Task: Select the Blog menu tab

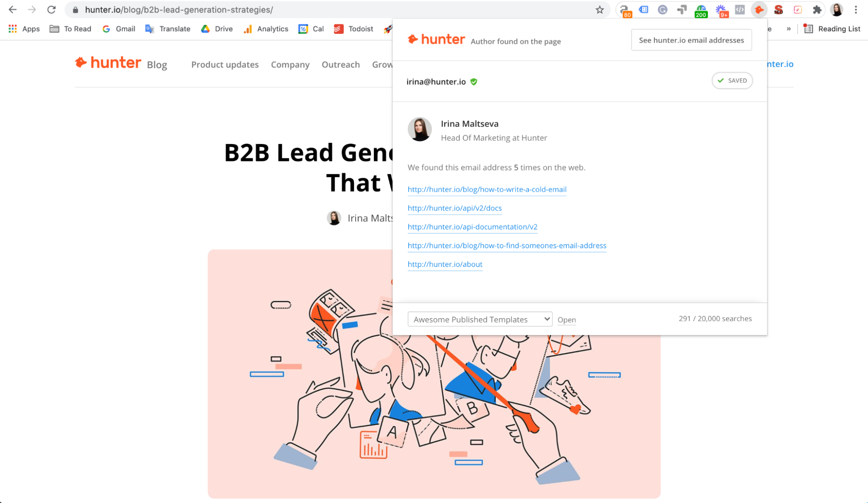Action: pos(156,64)
